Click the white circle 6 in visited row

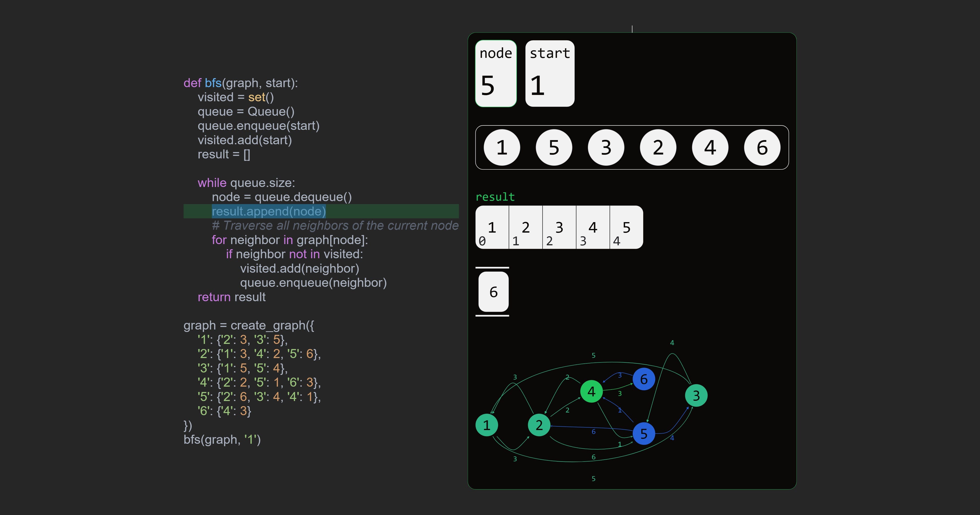[x=762, y=147]
